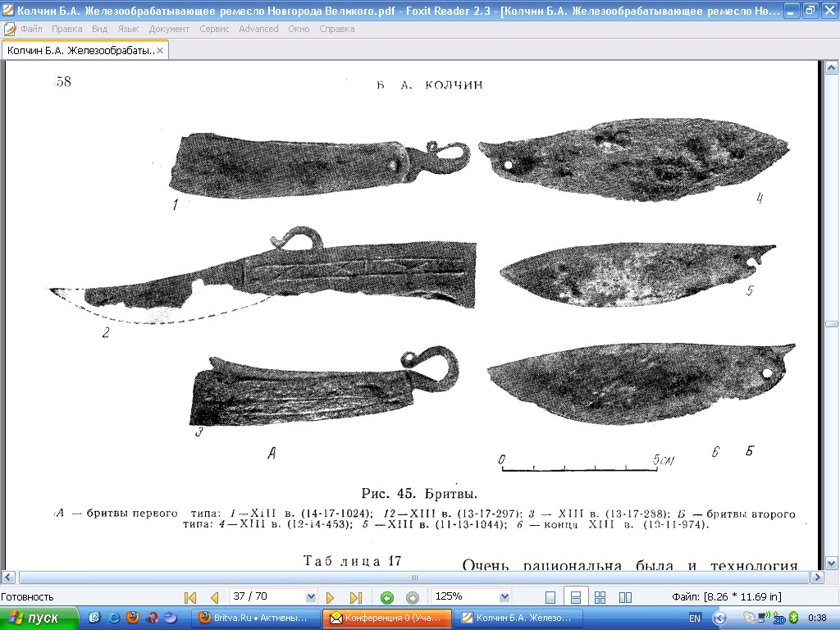Image resolution: width=840 pixels, height=630 pixels.
Task: Expand the page number dropdown
Action: point(310,597)
